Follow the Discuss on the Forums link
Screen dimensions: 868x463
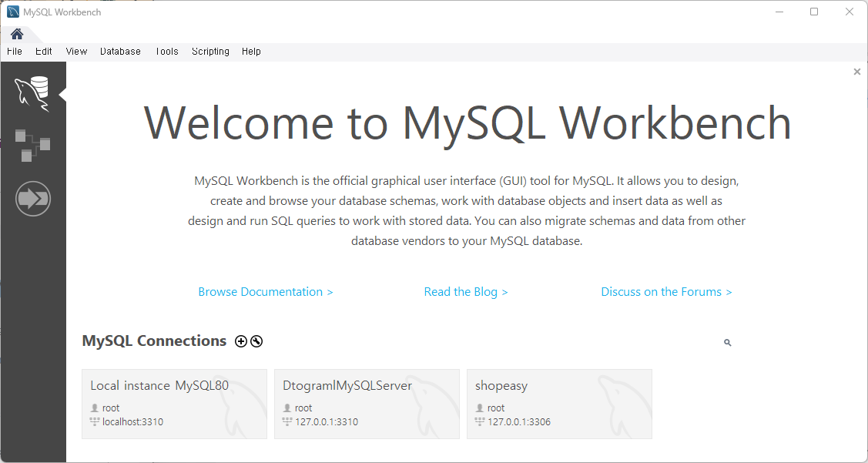(x=666, y=292)
